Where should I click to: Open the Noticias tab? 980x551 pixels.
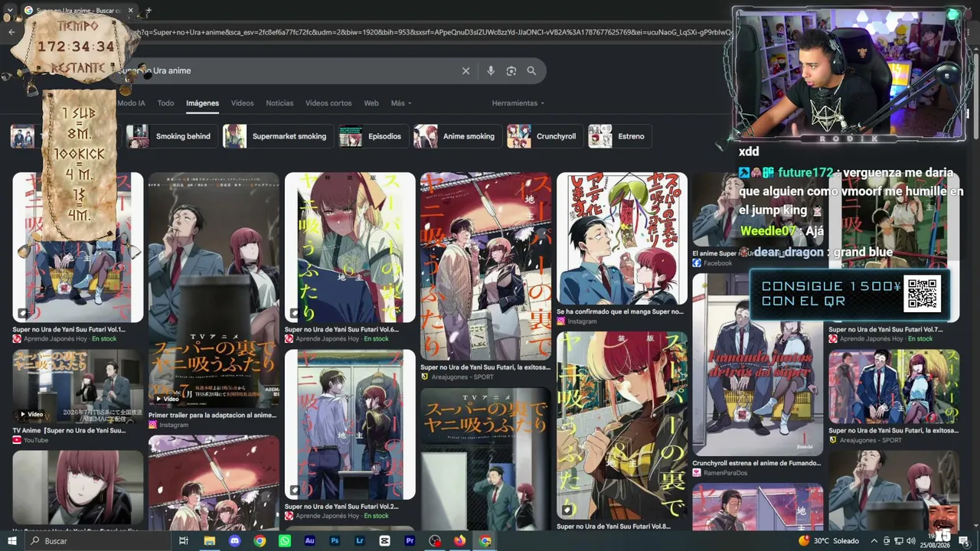(279, 103)
